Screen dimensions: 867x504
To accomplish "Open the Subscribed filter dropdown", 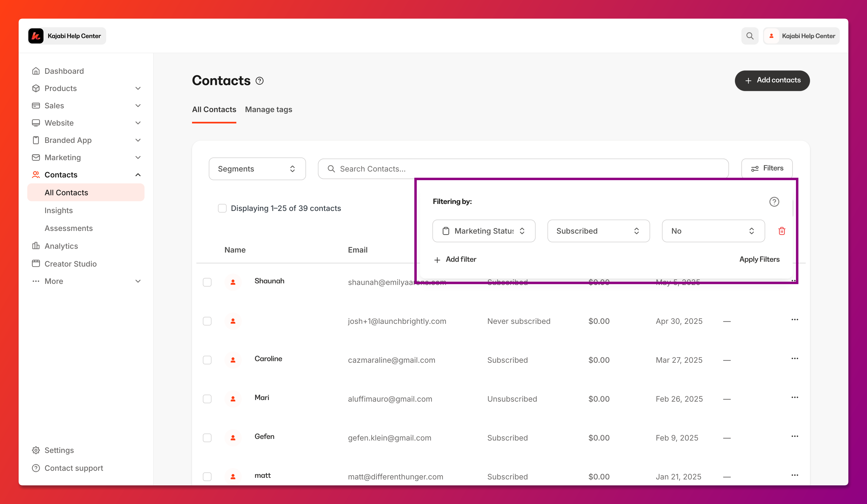I will [x=598, y=231].
